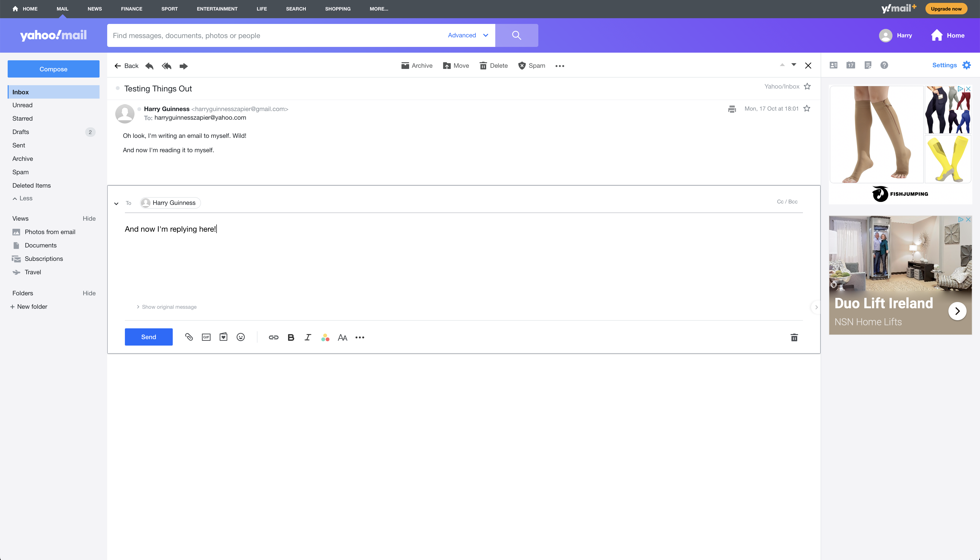Image resolution: width=980 pixels, height=560 pixels.
Task: Toggle italic formatting in reply
Action: [308, 337]
